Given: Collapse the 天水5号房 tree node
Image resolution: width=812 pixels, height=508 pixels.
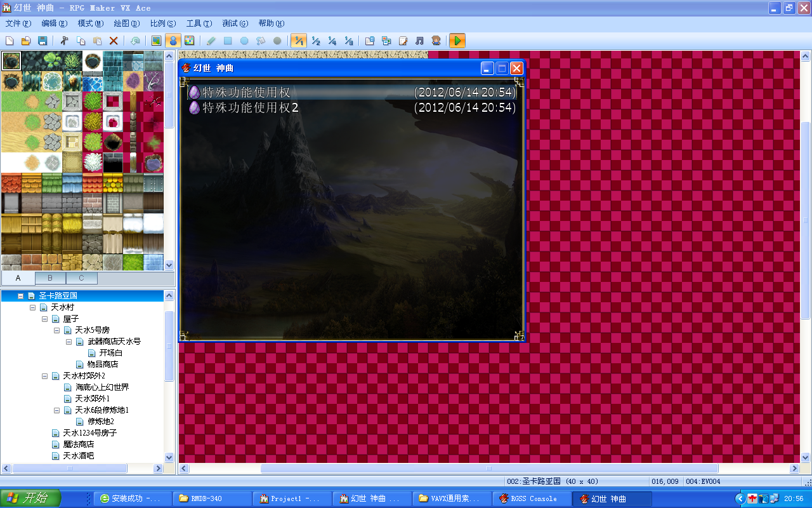Looking at the screenshot, I should [56, 330].
